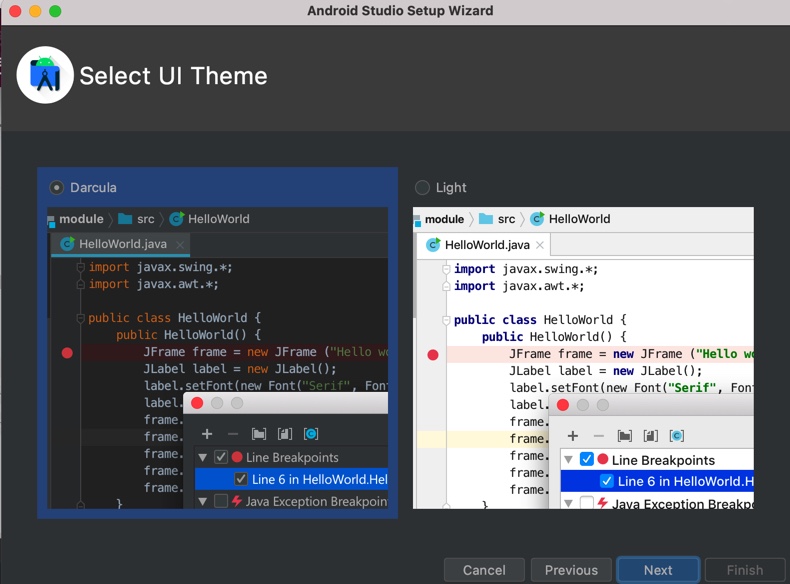Click the remove minus icon in Darcula preview

click(233, 434)
